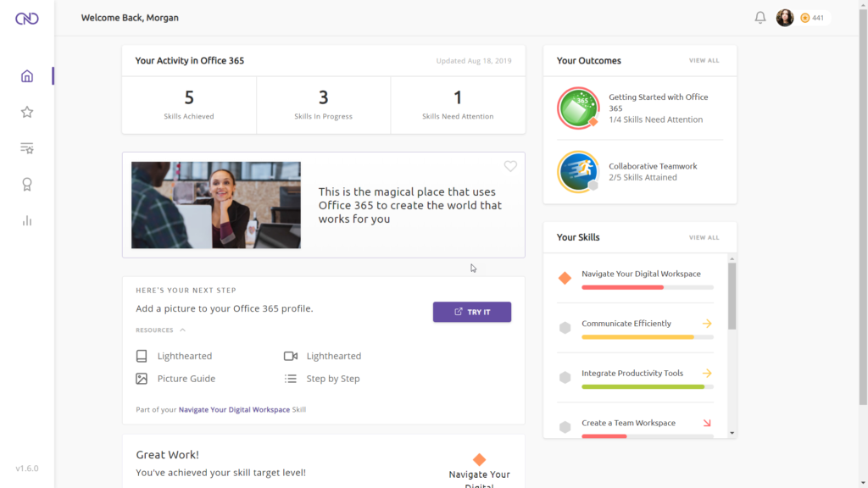Click Navigate Your Digital Workspace progress bar

click(647, 287)
